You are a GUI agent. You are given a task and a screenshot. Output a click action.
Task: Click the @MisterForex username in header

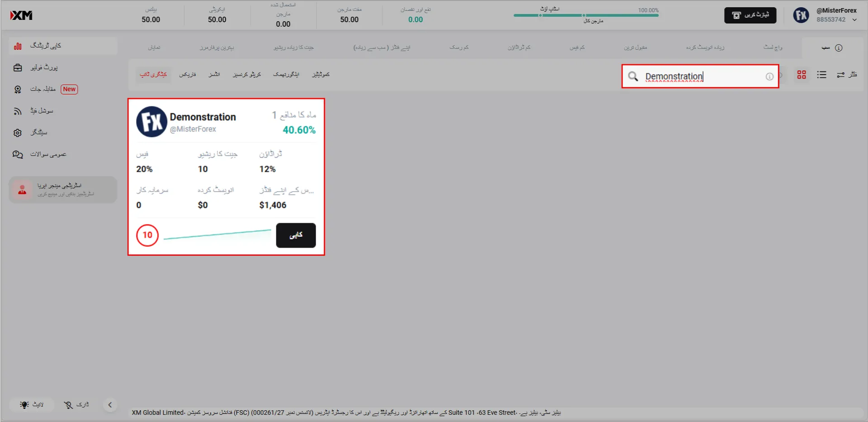[836, 10]
